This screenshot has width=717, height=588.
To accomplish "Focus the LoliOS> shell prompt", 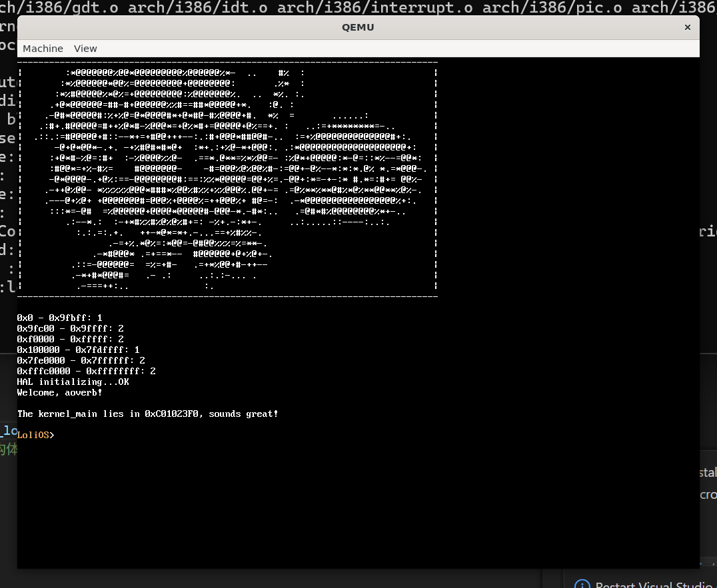I will [36, 435].
